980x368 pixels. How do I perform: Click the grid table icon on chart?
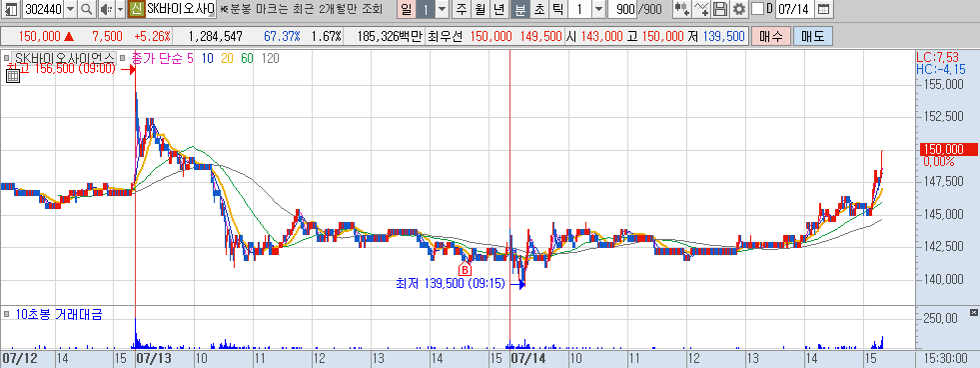coord(12,76)
